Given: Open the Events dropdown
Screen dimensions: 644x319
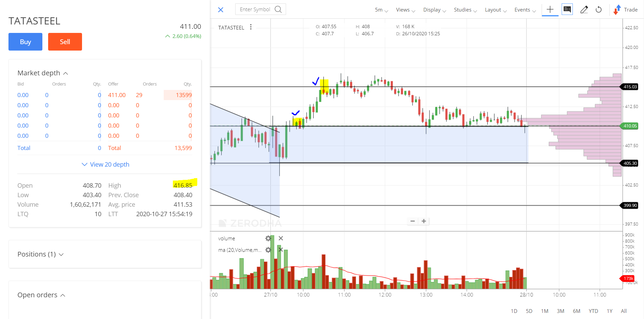Looking at the screenshot, I should (x=525, y=10).
